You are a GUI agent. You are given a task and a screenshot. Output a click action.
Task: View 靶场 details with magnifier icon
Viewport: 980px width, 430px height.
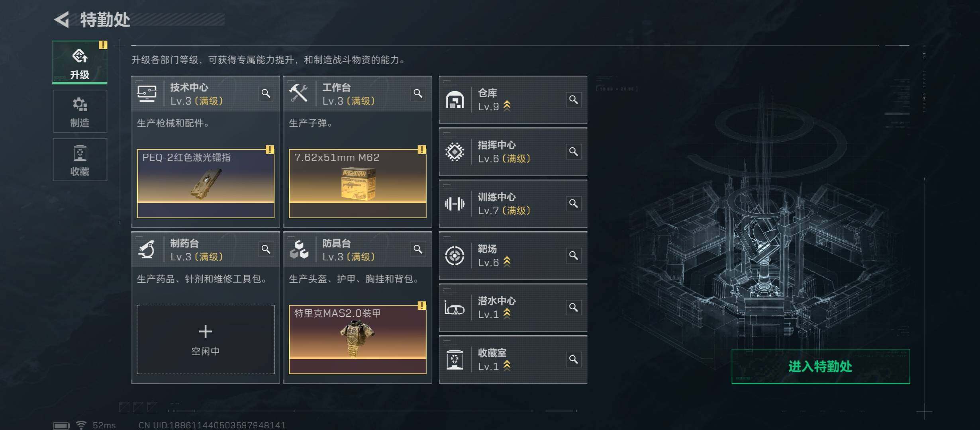574,256
